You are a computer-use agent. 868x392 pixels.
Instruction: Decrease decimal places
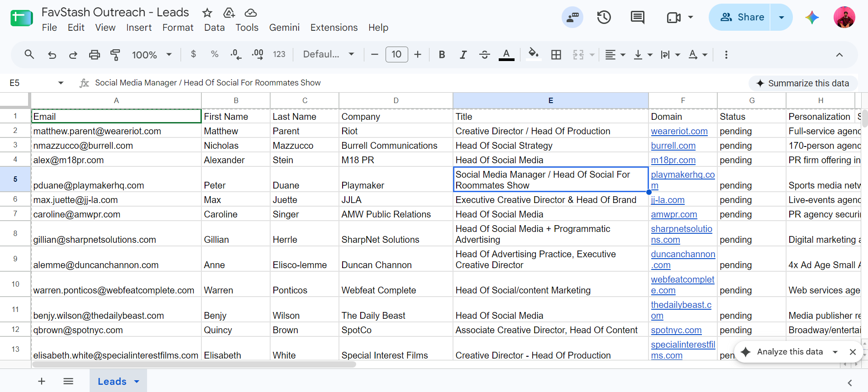pyautogui.click(x=236, y=54)
